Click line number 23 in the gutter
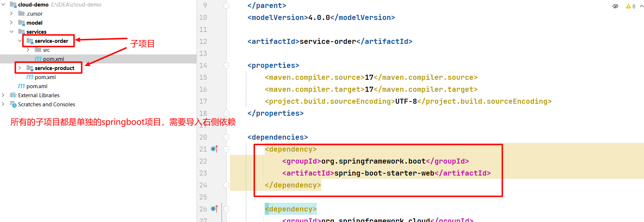This screenshot has height=222, width=644. (203, 173)
